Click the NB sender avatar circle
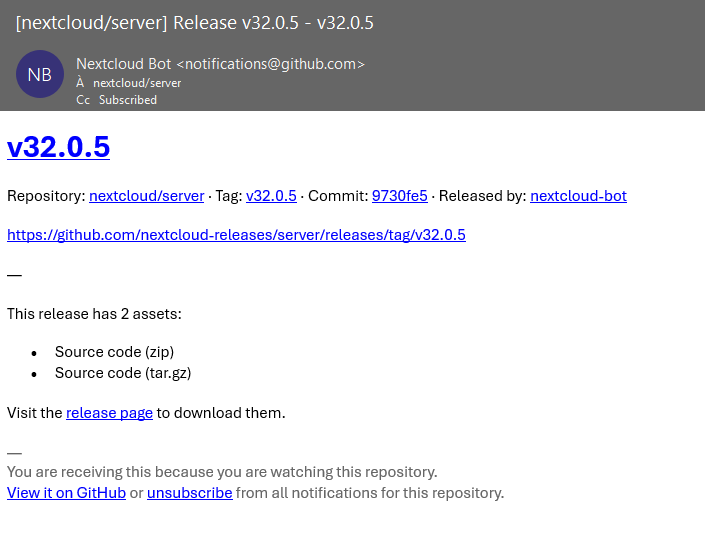 (x=40, y=74)
